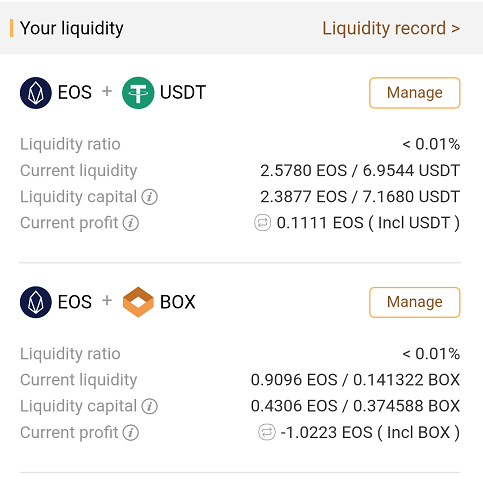The height and width of the screenshot is (485, 483).
Task: Show Liquidity capital info for EOS/USDT
Action: (150, 197)
